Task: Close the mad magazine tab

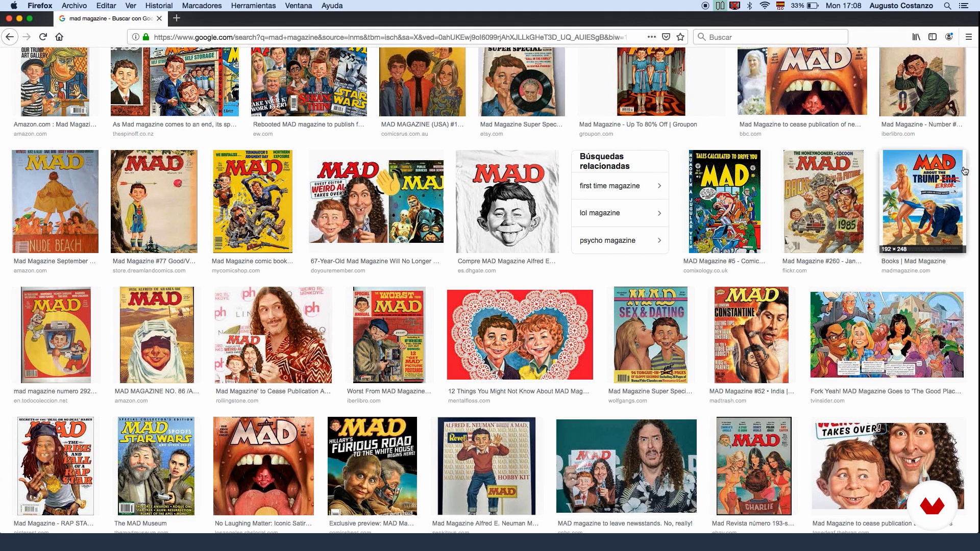Action: (159, 18)
